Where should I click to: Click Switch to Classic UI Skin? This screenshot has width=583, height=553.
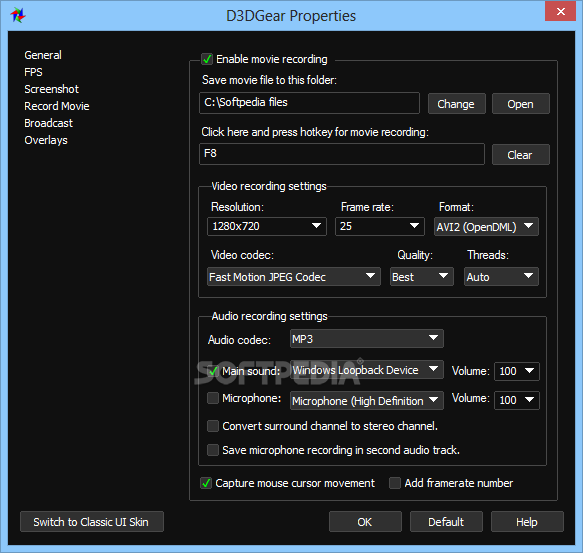click(91, 522)
